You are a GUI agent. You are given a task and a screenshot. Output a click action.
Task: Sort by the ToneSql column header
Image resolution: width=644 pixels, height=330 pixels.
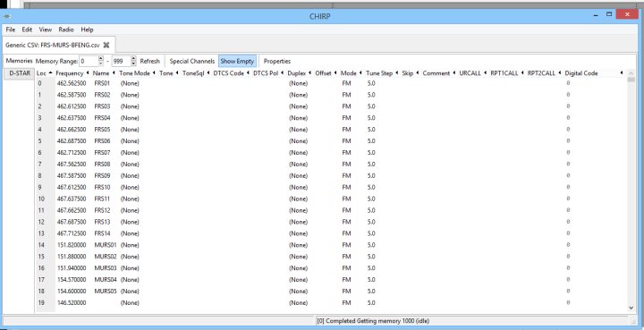point(196,73)
